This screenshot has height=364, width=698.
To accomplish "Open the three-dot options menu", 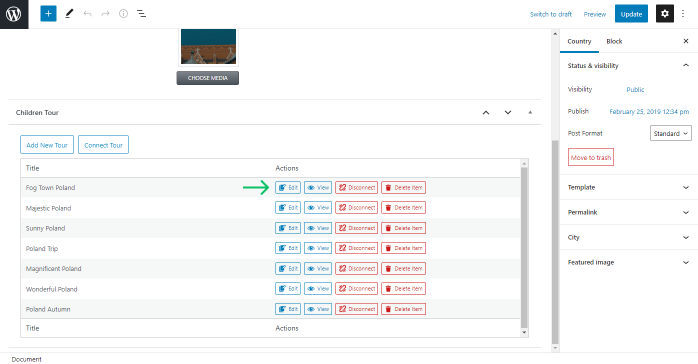I will (x=683, y=14).
